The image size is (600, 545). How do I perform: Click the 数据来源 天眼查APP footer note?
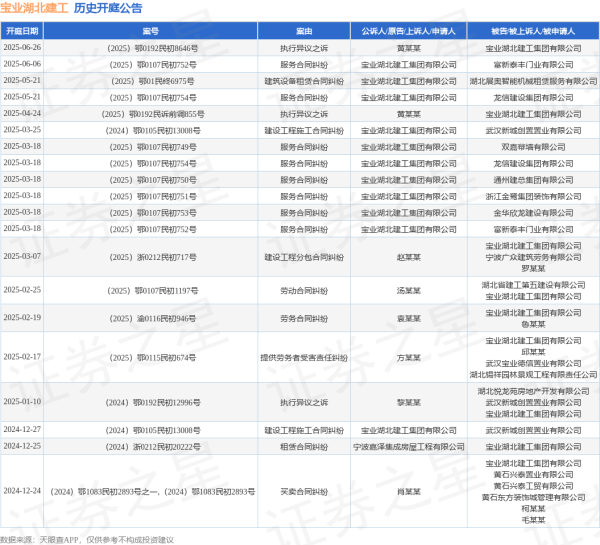(x=87, y=540)
